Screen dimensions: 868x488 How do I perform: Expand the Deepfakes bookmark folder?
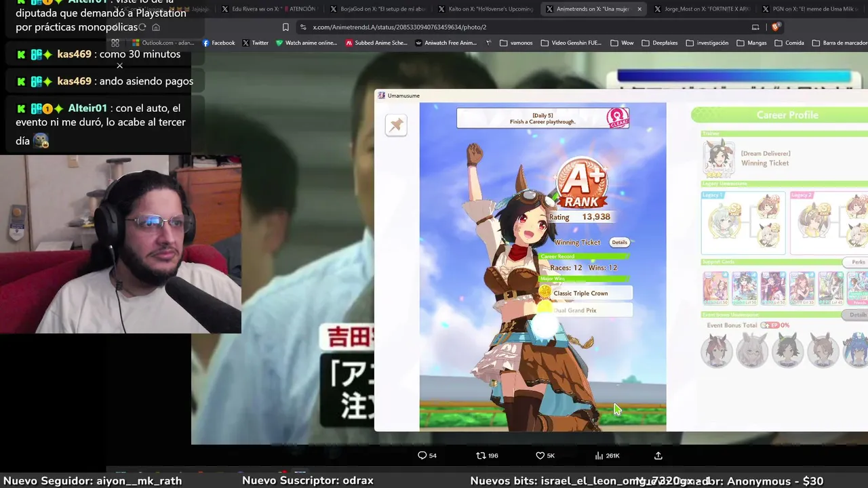coord(659,43)
